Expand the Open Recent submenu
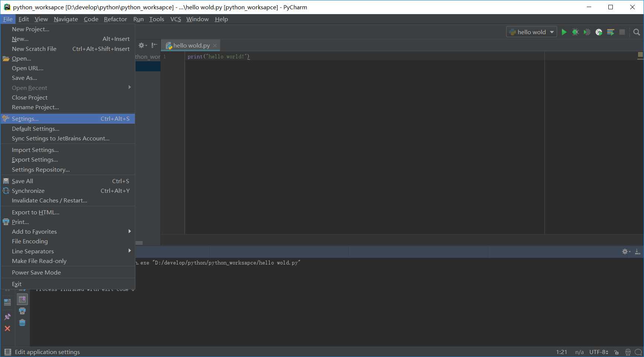The width and height of the screenshot is (644, 357). (x=68, y=88)
